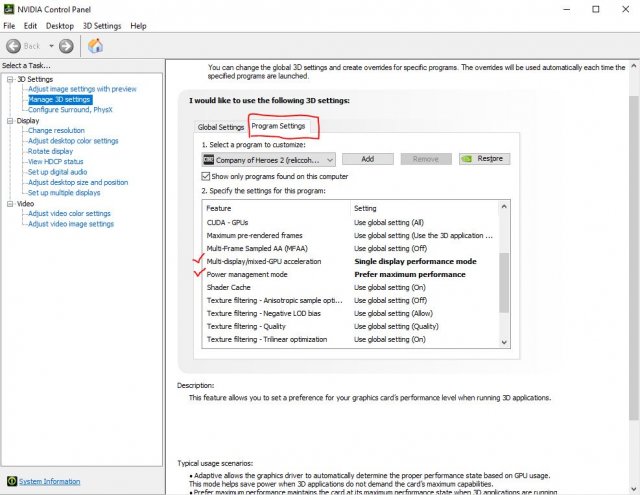Click the settings list scroll down arrow
This screenshot has height=495, width=640.
click(503, 341)
